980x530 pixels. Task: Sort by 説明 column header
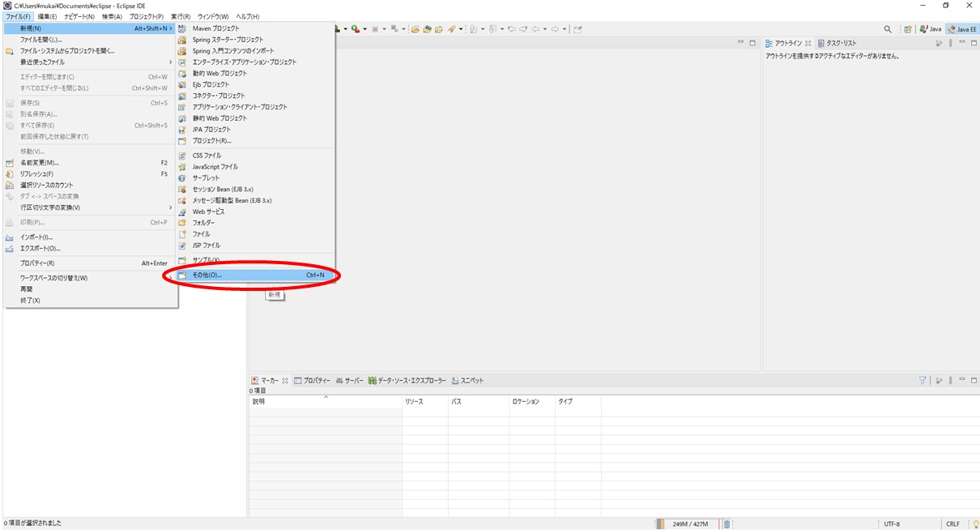[x=326, y=402]
